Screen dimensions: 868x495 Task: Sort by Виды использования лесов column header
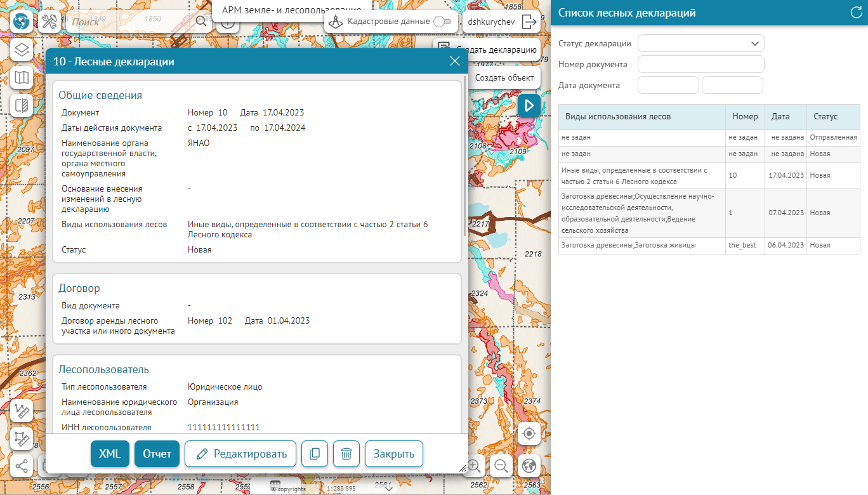618,117
